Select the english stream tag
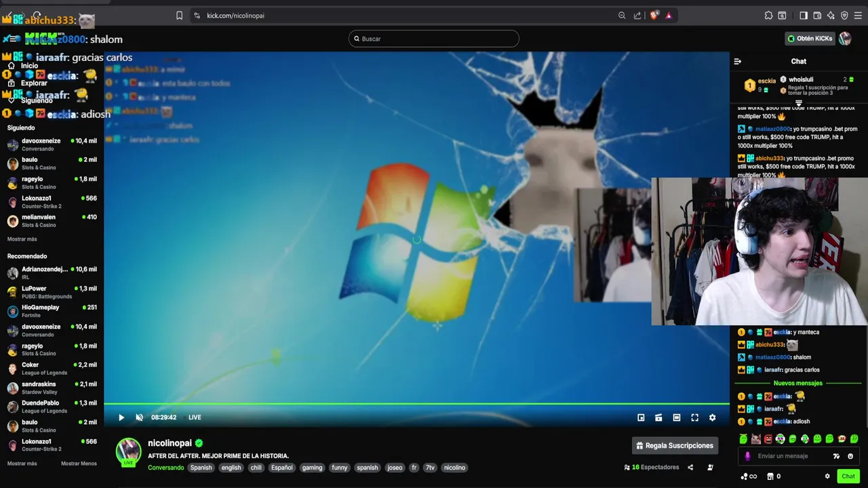The width and height of the screenshot is (868, 488). 231,468
